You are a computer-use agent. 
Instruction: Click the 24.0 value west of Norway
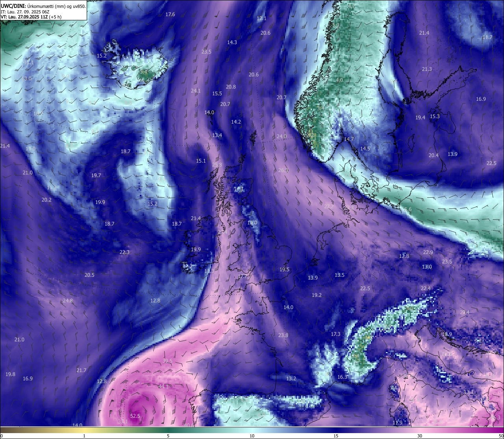(282, 136)
